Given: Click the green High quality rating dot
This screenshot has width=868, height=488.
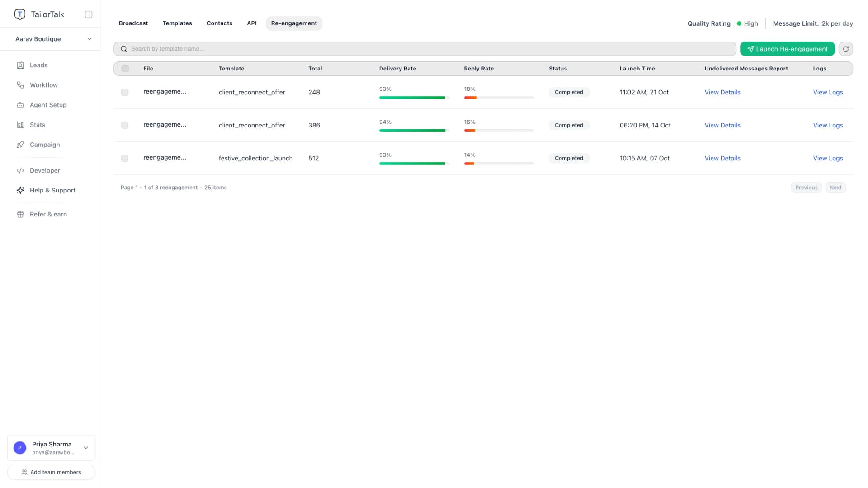Looking at the screenshot, I should point(739,23).
